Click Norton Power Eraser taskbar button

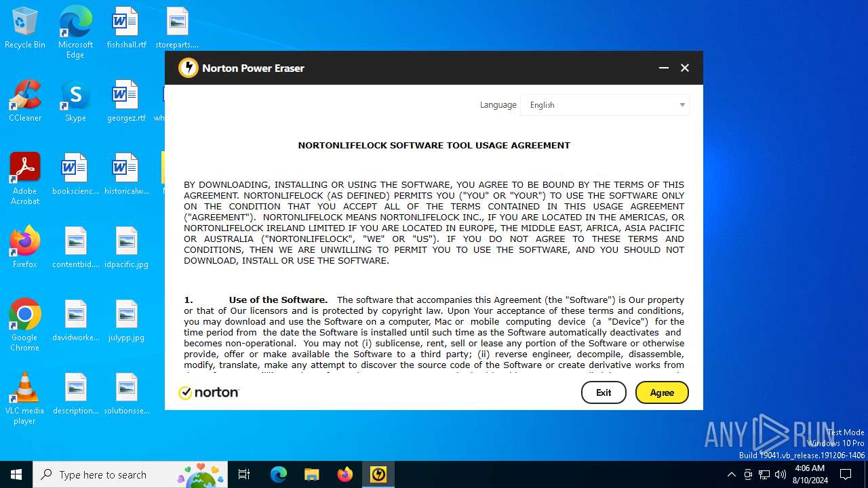378,474
